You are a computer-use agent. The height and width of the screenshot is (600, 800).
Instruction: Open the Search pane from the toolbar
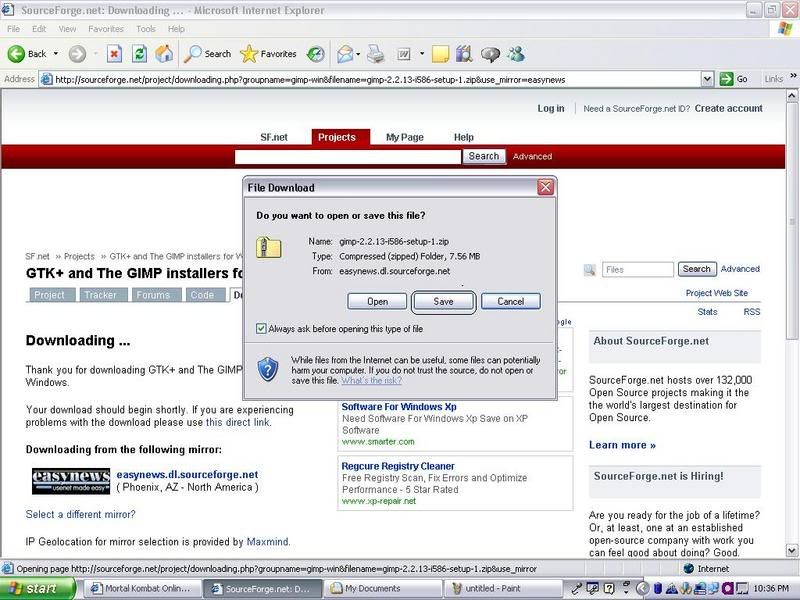click(x=208, y=54)
